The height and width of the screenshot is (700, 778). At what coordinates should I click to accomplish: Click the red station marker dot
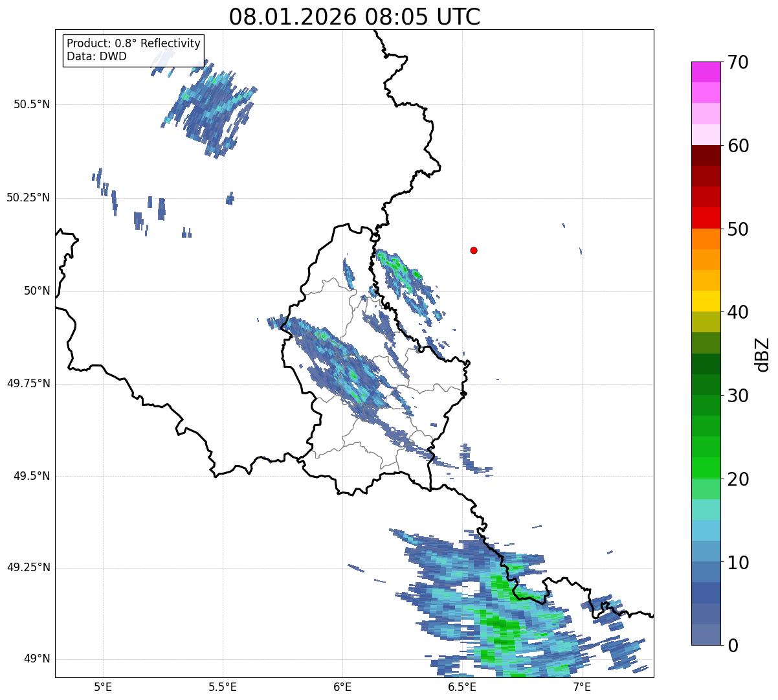[474, 250]
